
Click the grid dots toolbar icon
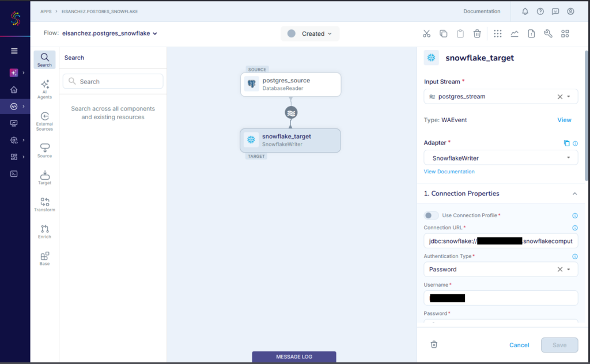[x=497, y=34]
